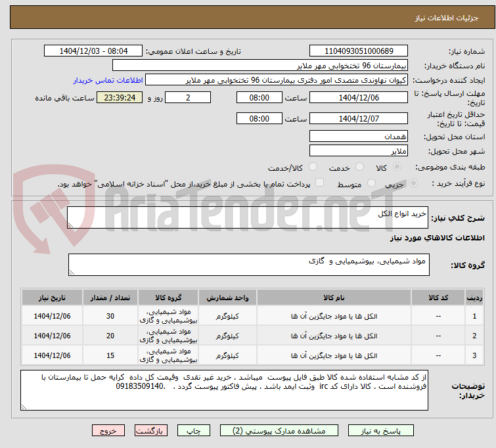Click the city field ملایر
This screenshot has width=496, height=448.
point(359,151)
